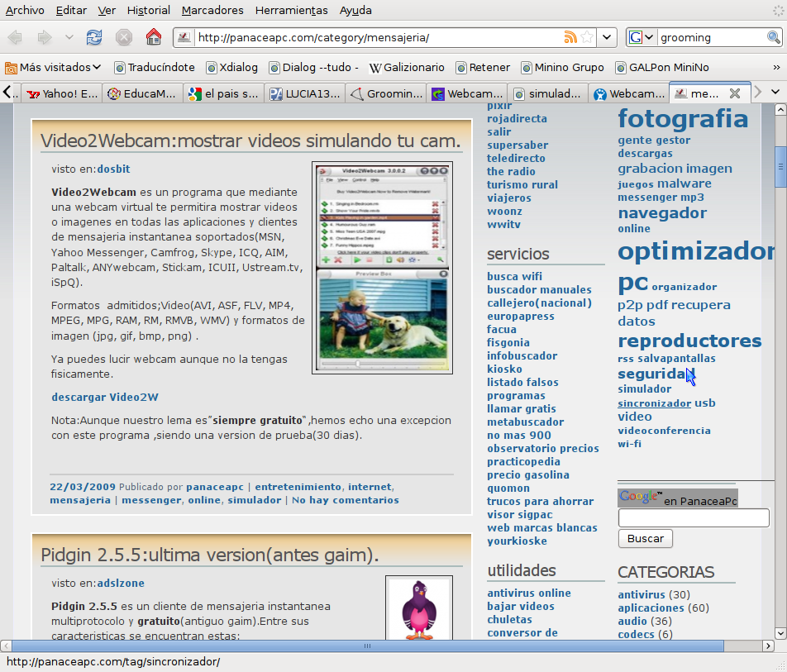Click the Buscar button
Image resolution: width=787 pixels, height=672 pixels.
pos(646,538)
